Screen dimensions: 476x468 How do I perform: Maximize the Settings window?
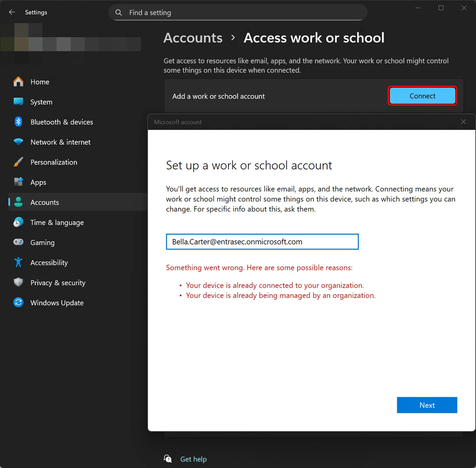coord(441,8)
